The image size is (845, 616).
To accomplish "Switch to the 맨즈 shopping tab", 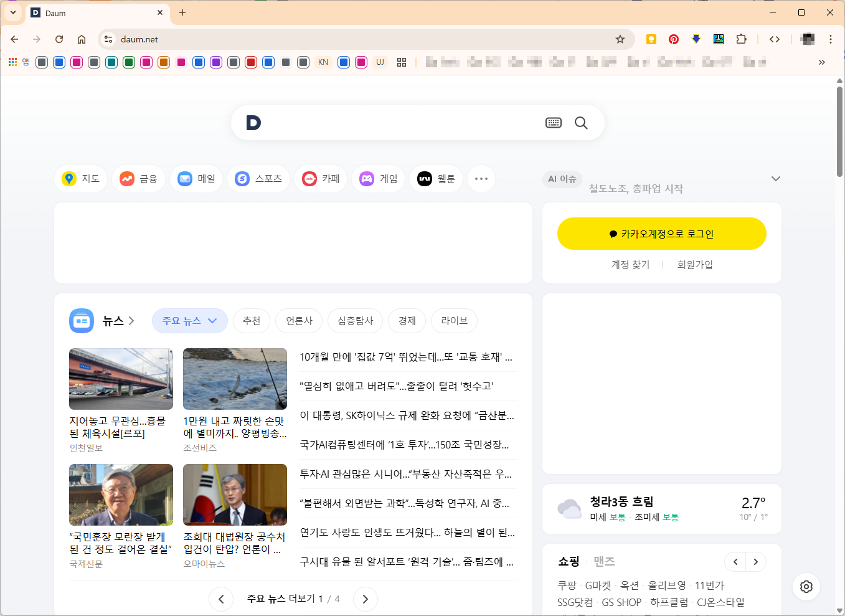I will coord(604,562).
